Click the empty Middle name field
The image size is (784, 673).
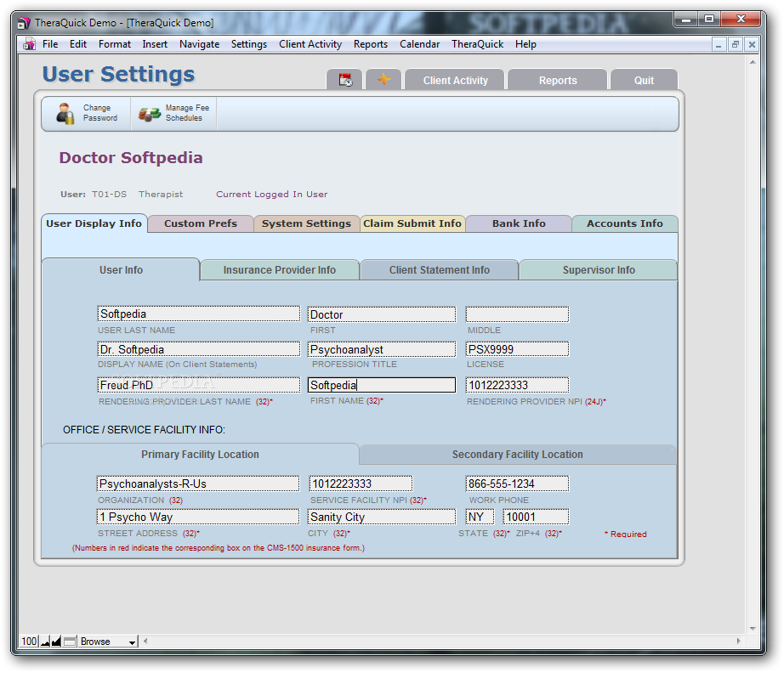(517, 314)
